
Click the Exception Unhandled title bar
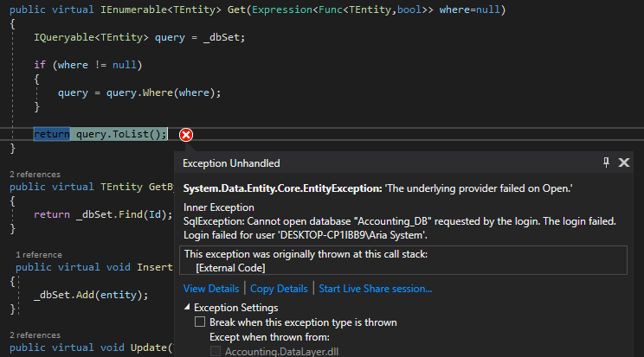tap(346, 163)
